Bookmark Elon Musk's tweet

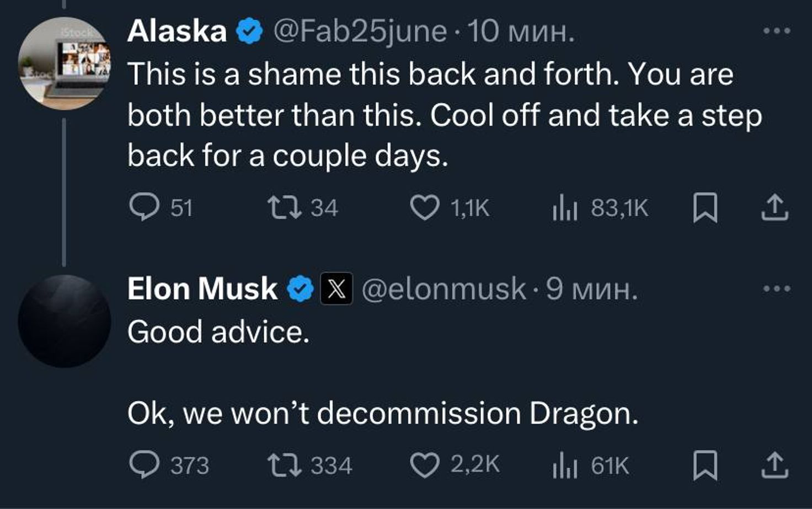(x=705, y=465)
